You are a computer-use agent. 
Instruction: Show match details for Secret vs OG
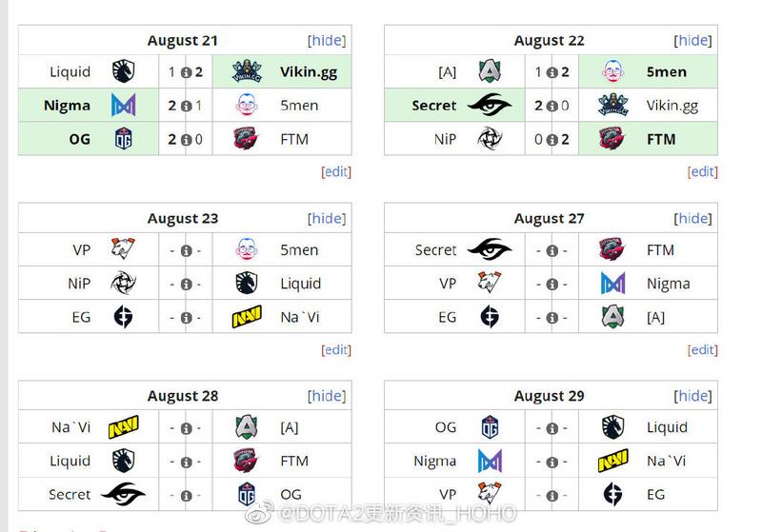186,496
